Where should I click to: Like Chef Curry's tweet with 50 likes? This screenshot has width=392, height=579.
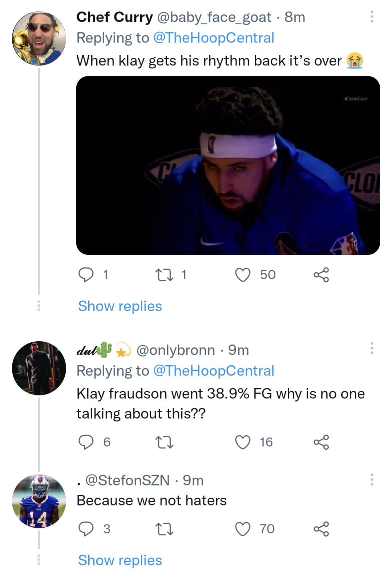(x=243, y=275)
